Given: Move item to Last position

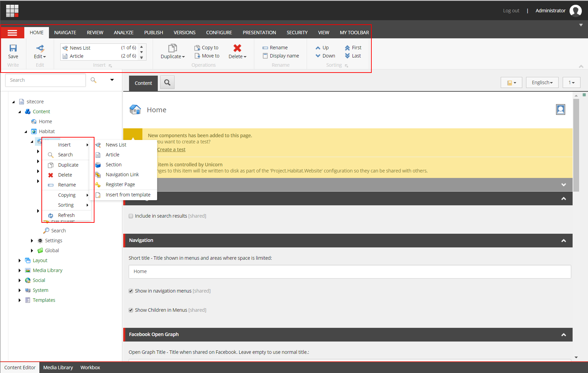Looking at the screenshot, I should [x=353, y=56].
